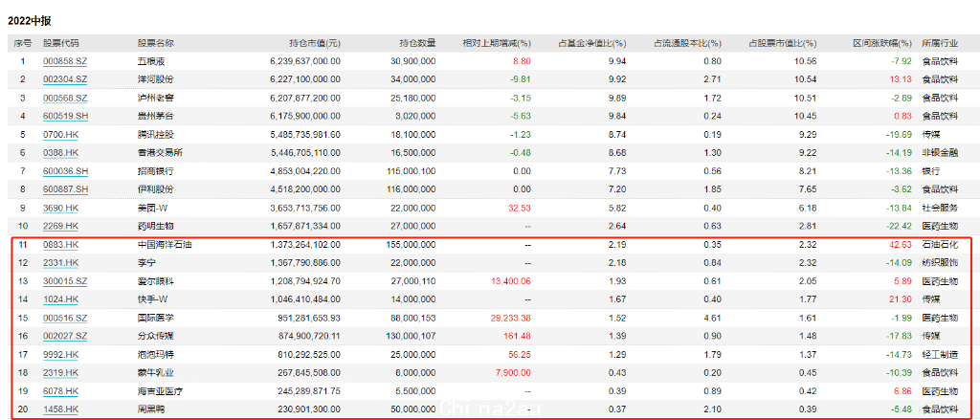
Task: Click the 持仓数量 column header
Action: 418,43
